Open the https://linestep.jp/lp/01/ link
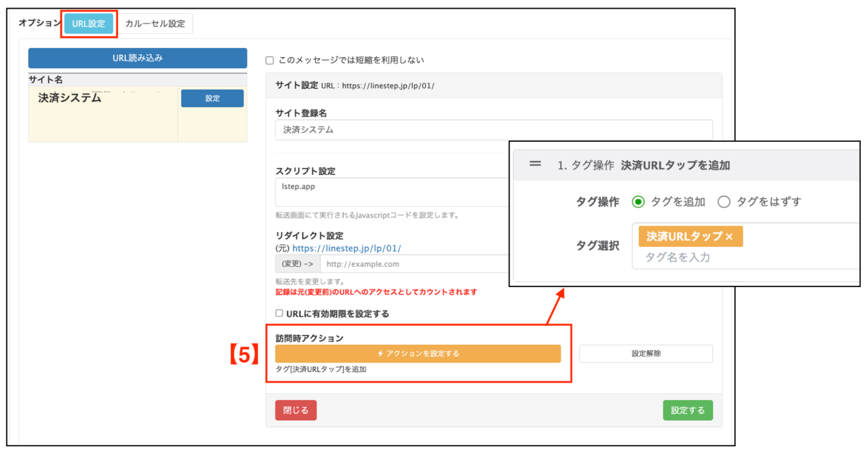This screenshot has height=457, width=868. click(347, 248)
